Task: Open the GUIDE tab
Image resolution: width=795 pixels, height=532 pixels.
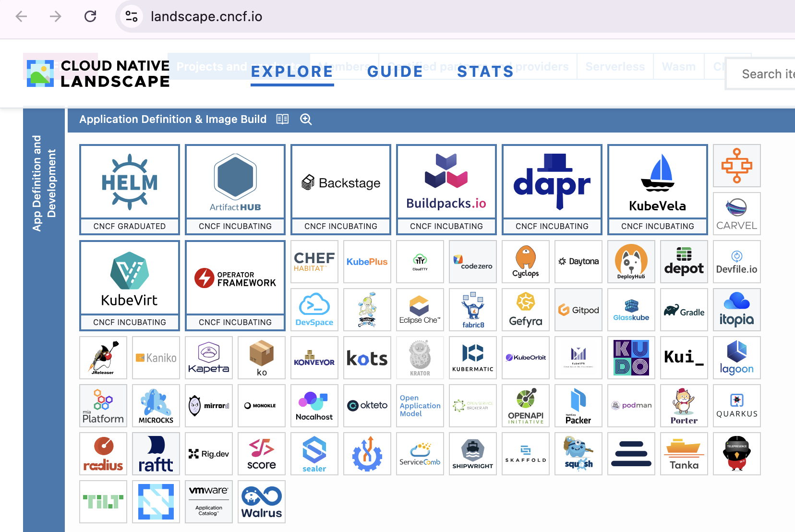Action: (395, 72)
